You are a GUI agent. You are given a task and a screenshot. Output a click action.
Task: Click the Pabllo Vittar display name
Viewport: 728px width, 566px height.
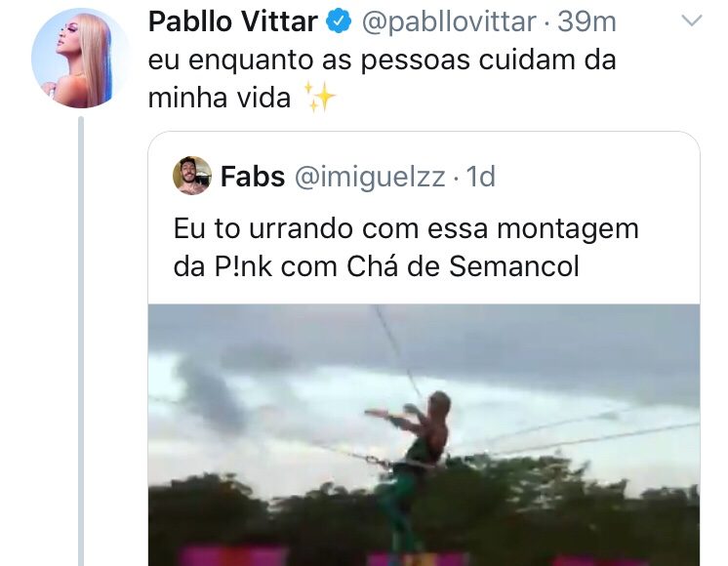point(233,21)
